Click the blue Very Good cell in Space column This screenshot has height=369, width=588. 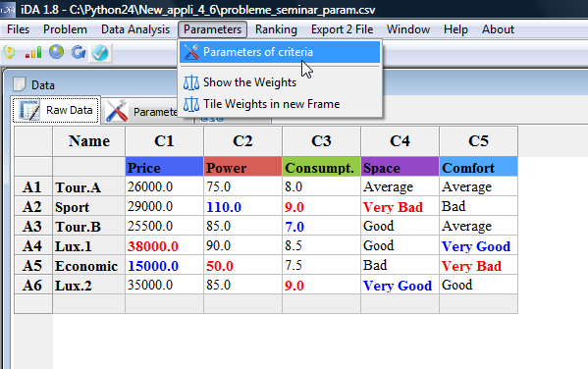(400, 286)
